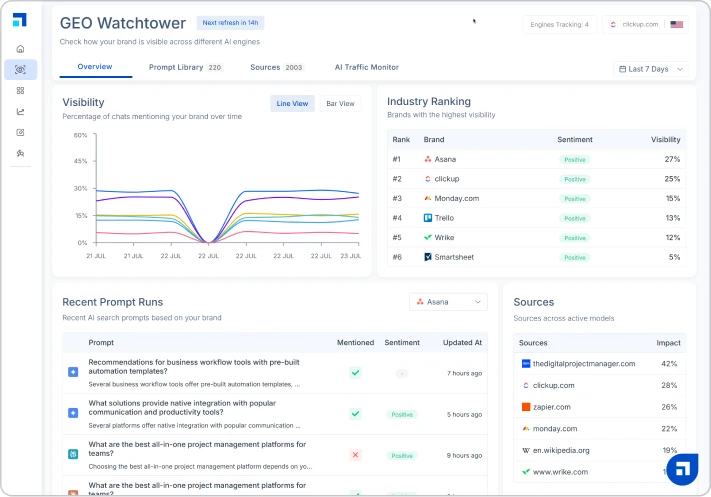Image resolution: width=711 pixels, height=497 pixels.
Task: Open the analytics chart icon in sidebar
Action: pos(20,112)
